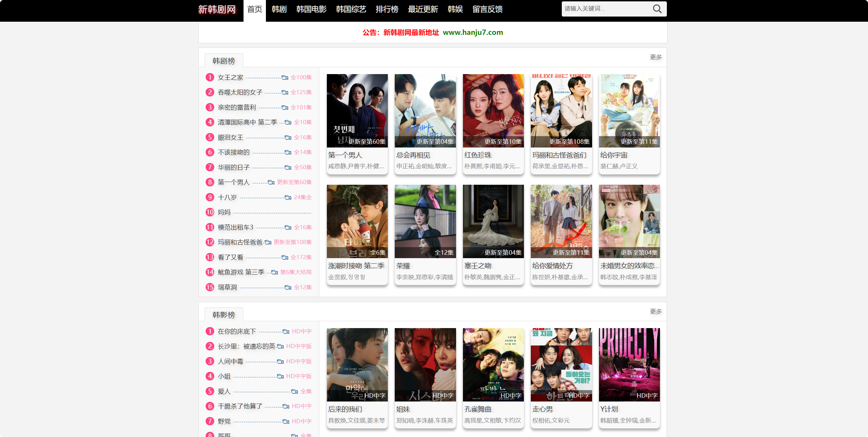Click rank badge 1 in 韩剧榜

(x=210, y=77)
